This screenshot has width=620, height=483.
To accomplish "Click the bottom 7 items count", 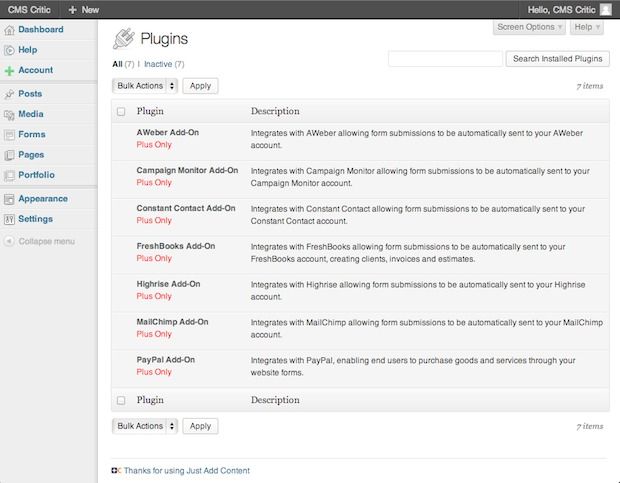I will (590, 426).
